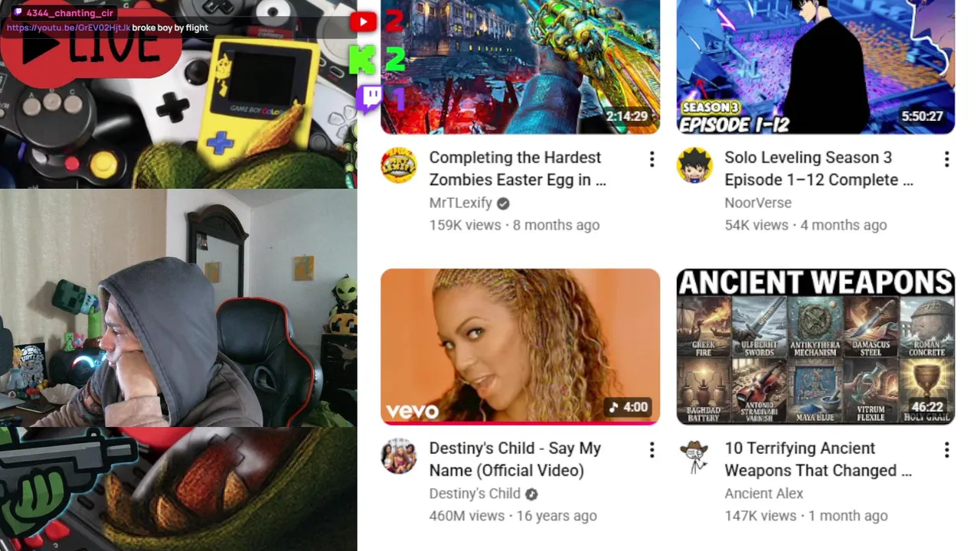Screen dimensions: 980x551
Task: Open Solo Leveling Season 3 video title
Action: pyautogui.click(x=819, y=168)
